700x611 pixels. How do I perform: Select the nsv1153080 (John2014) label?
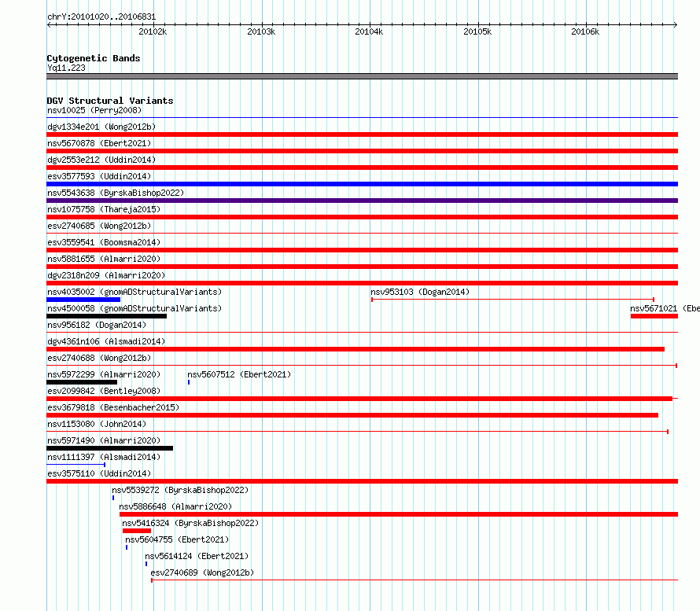[97, 424]
